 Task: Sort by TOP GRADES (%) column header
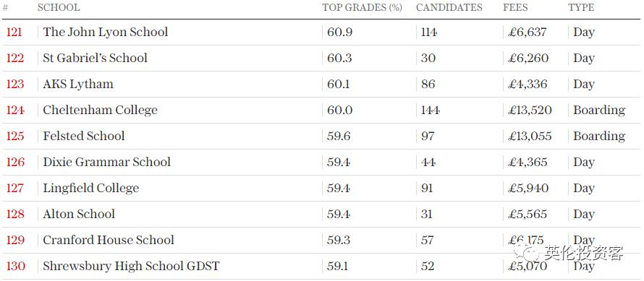[x=362, y=7]
